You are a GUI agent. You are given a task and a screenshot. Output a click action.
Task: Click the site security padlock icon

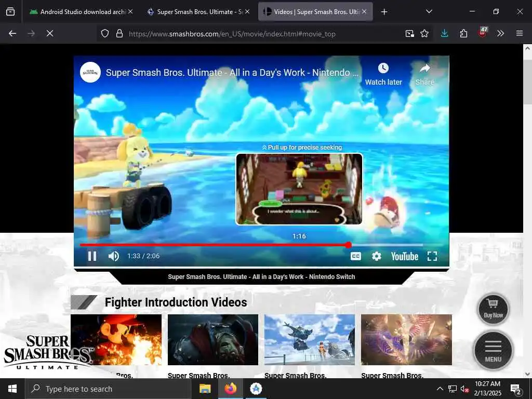[x=119, y=34]
